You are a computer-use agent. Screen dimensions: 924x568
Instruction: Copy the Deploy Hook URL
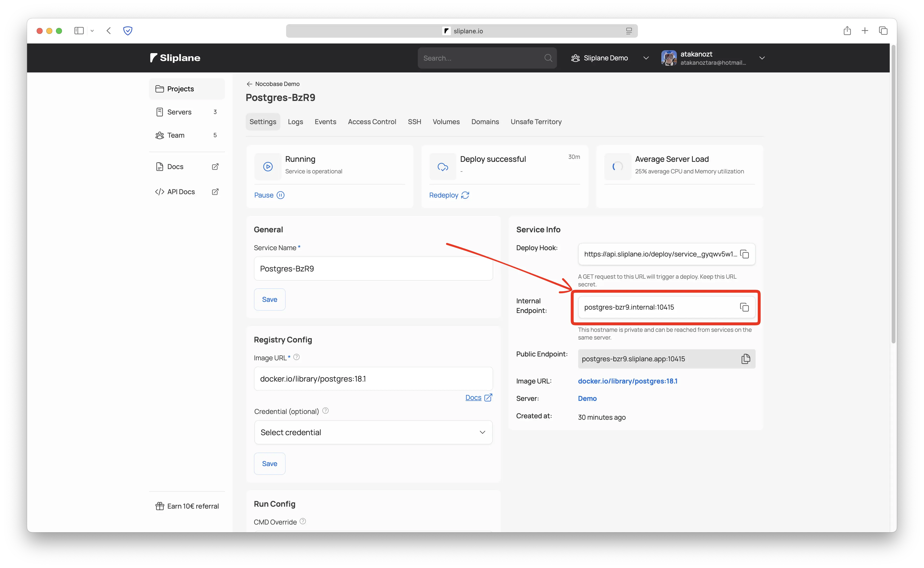pos(744,254)
